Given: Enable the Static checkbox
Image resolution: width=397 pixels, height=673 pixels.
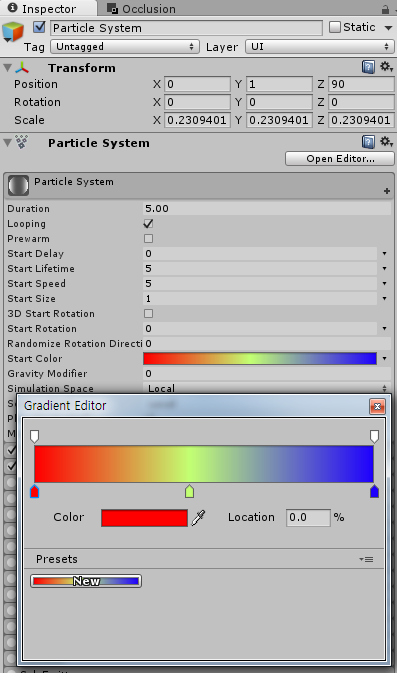Looking at the screenshot, I should click(334, 27).
